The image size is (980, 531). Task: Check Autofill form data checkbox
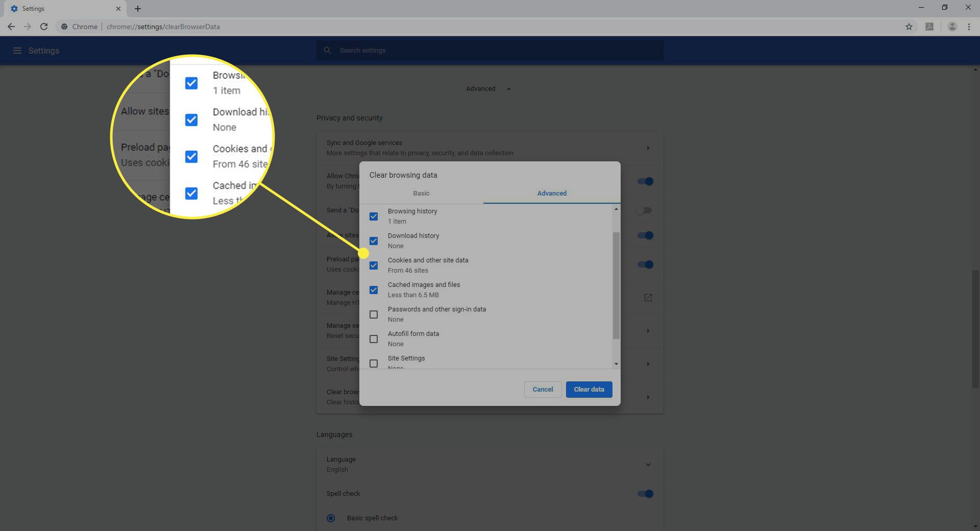click(374, 339)
